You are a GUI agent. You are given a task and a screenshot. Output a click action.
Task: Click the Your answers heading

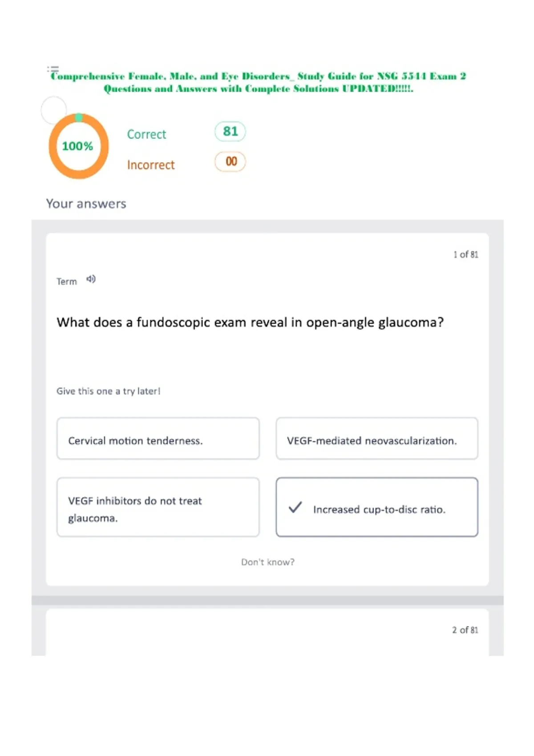tap(86, 204)
